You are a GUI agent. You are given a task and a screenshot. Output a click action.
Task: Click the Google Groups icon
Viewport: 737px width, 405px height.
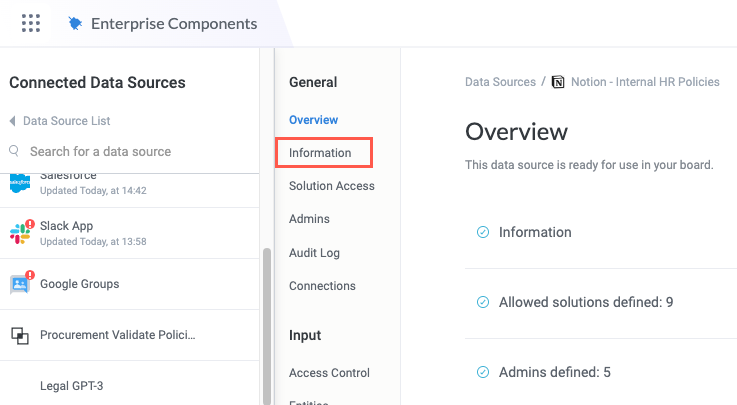(x=21, y=284)
